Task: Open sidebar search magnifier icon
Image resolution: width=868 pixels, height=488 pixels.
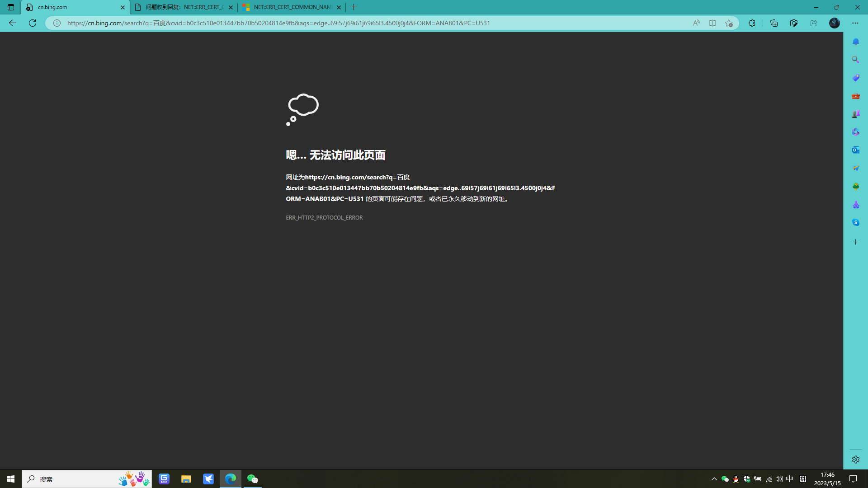Action: pyautogui.click(x=855, y=60)
